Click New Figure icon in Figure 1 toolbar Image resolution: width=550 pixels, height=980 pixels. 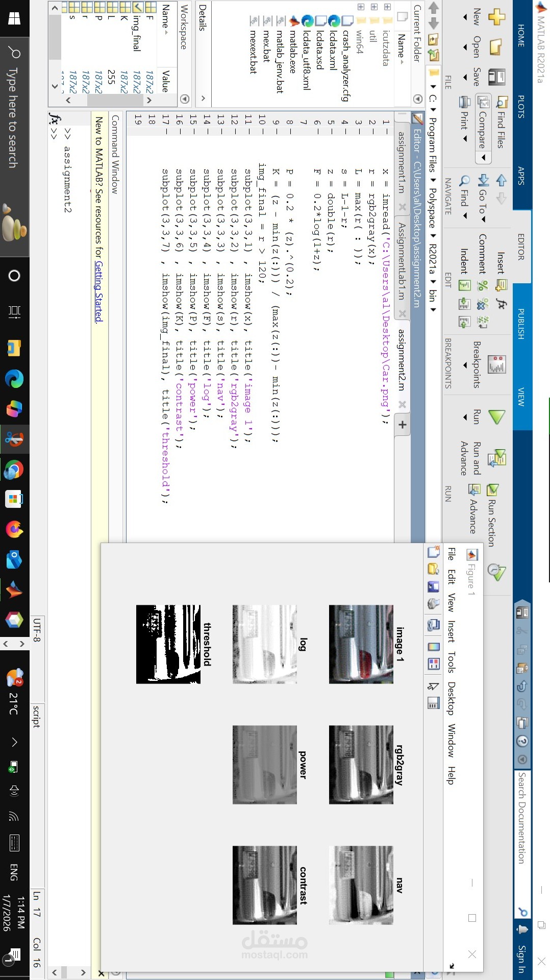pyautogui.click(x=433, y=552)
